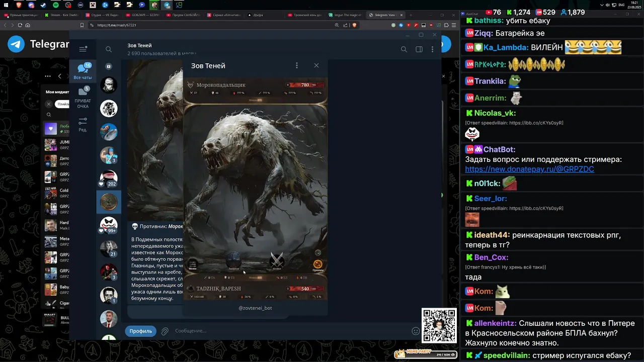This screenshot has height=362, width=644.
Task: Clear filter X button in library
Action: coord(49,104)
